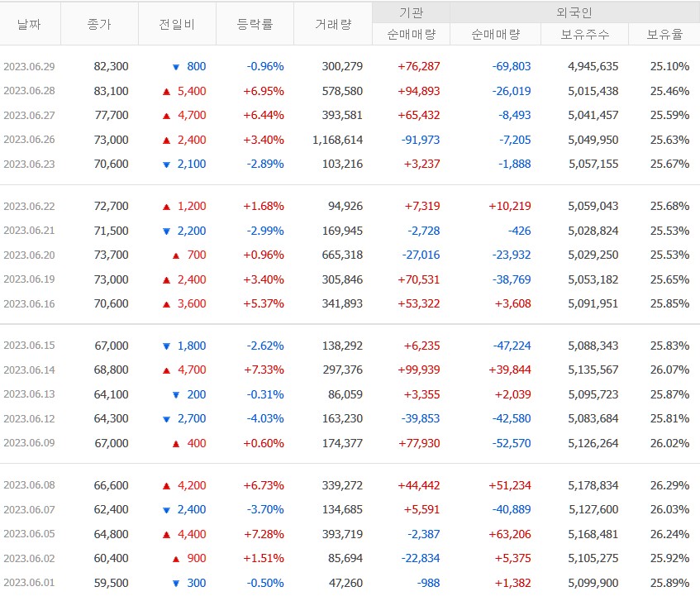Click foreigner net buy -69,803
The height and width of the screenshot is (601, 700).
512,66
